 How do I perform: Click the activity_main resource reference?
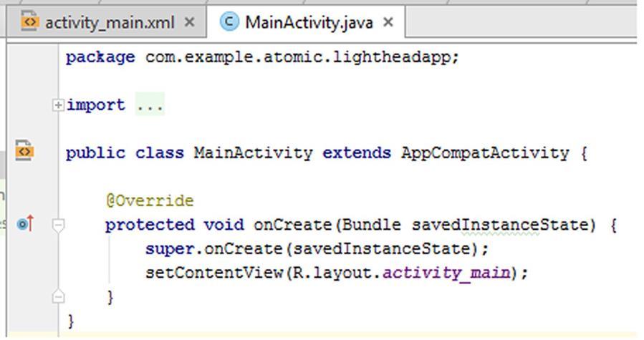pos(446,273)
